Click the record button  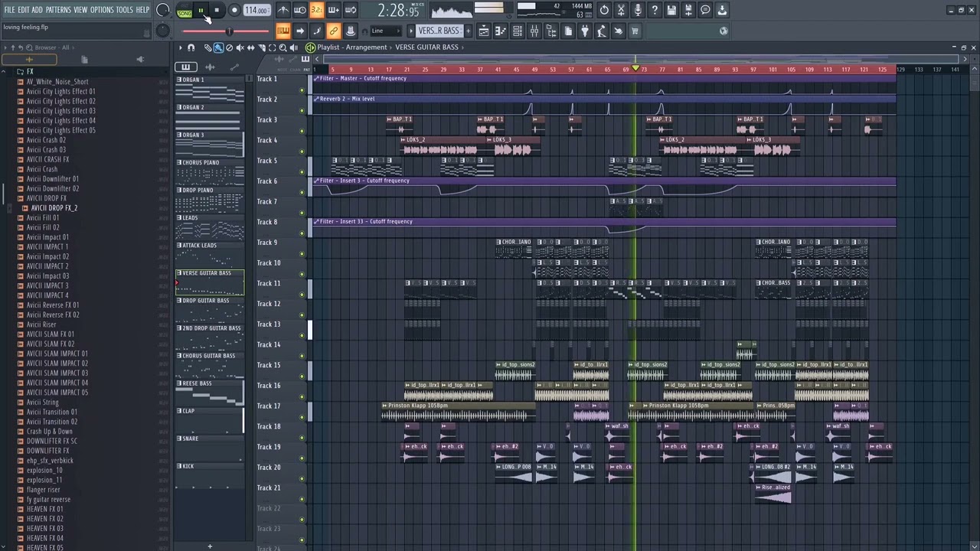234,10
